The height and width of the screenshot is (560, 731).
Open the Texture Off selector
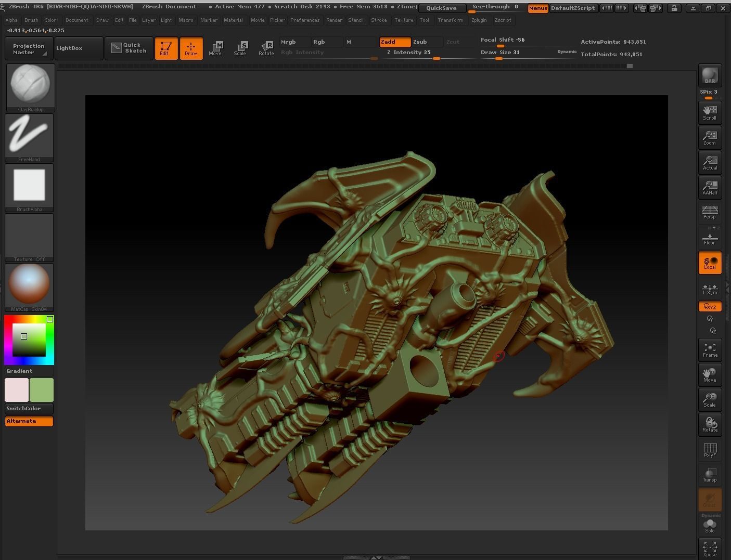pos(30,238)
